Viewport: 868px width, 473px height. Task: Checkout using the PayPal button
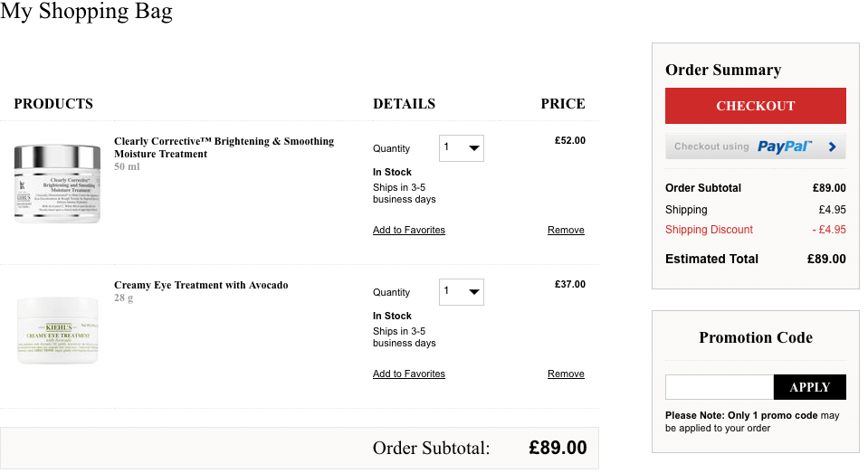click(755, 147)
